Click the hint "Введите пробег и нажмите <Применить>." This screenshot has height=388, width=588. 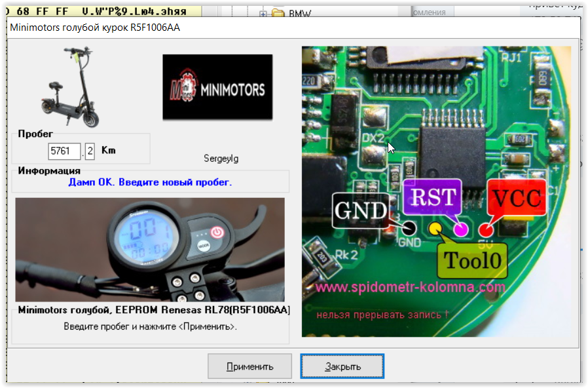coord(150,326)
